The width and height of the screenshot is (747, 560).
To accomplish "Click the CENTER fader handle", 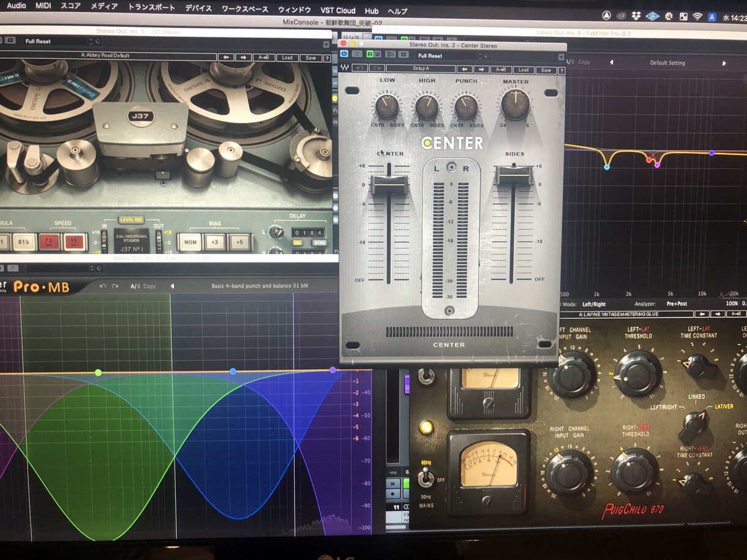I will click(x=389, y=184).
